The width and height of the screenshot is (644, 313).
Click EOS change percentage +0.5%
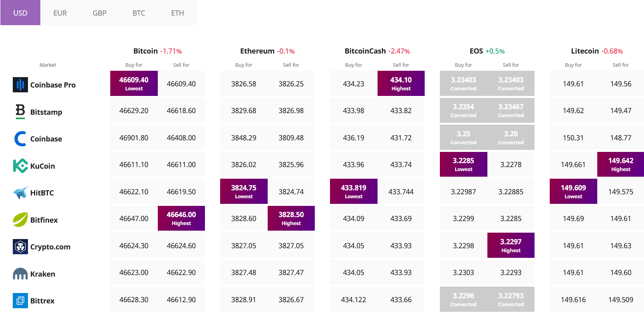click(x=495, y=51)
